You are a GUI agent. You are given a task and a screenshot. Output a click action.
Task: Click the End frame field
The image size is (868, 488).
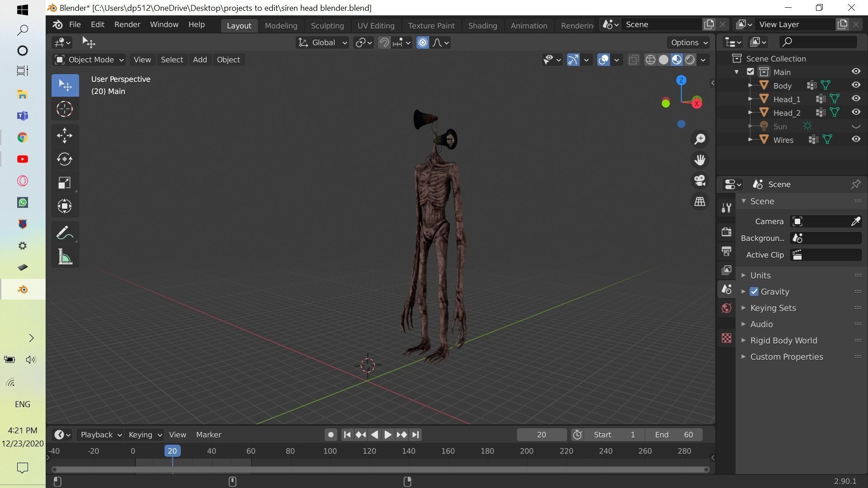[x=674, y=435]
